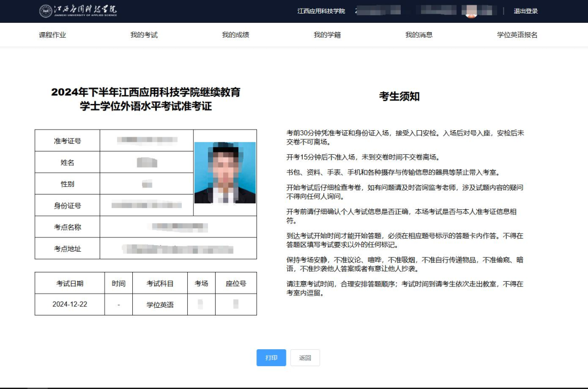588x389 pixels.
Task: Click the 返回 return button
Action: pyautogui.click(x=305, y=358)
